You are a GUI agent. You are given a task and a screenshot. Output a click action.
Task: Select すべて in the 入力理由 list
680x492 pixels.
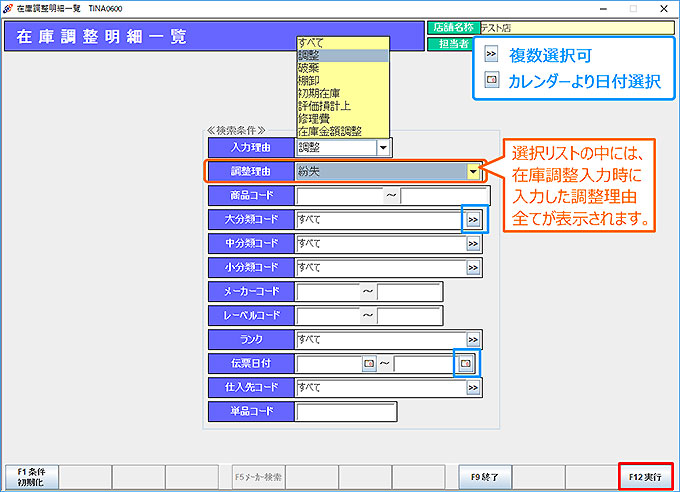(x=343, y=43)
